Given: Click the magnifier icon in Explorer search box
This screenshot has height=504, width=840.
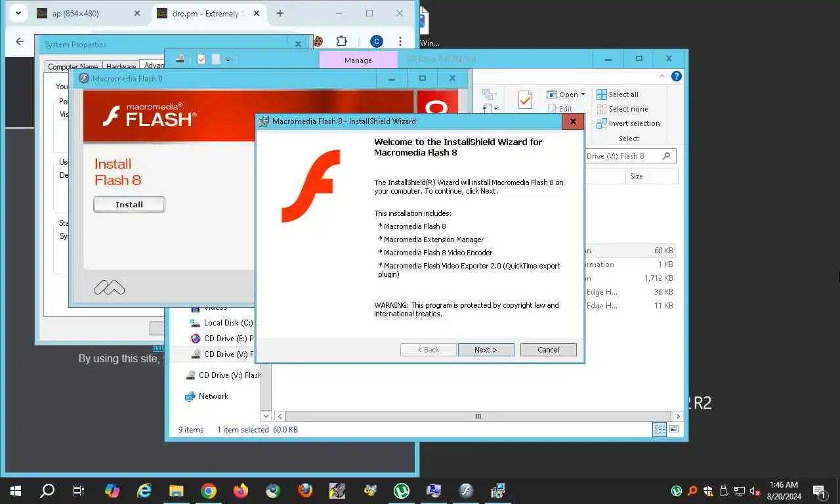Looking at the screenshot, I should click(x=666, y=156).
